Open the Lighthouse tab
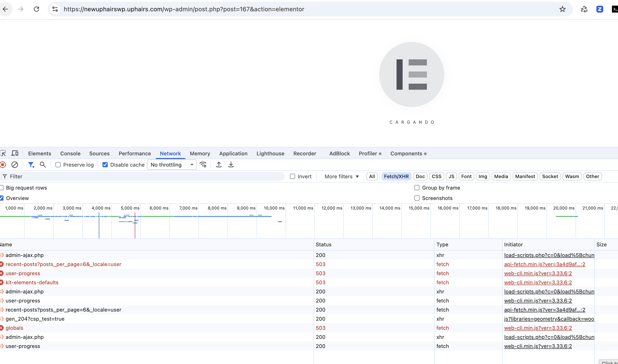The width and height of the screenshot is (618, 364). tap(270, 154)
